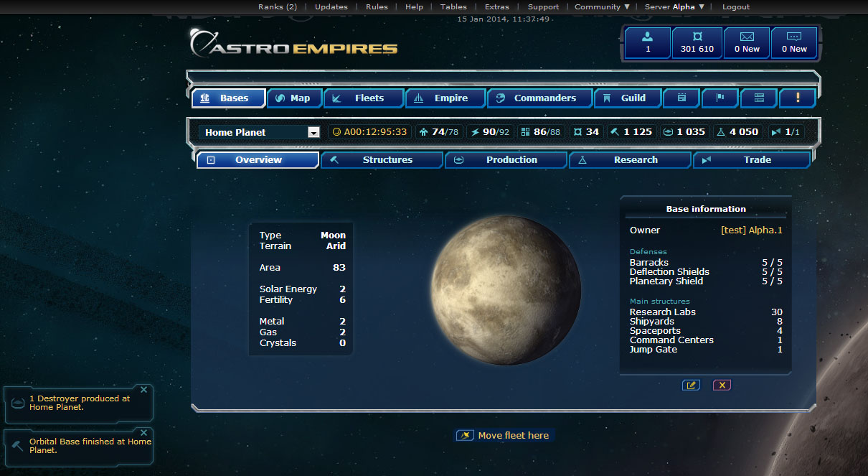Dismiss the Destroyer produced notification
The width and height of the screenshot is (868, 476).
click(x=143, y=390)
